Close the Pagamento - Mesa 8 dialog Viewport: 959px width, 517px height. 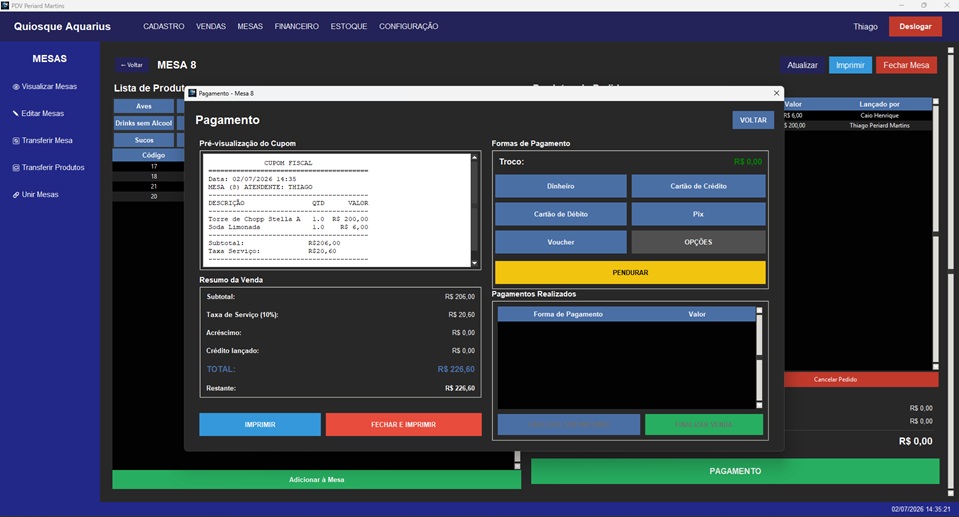click(776, 93)
